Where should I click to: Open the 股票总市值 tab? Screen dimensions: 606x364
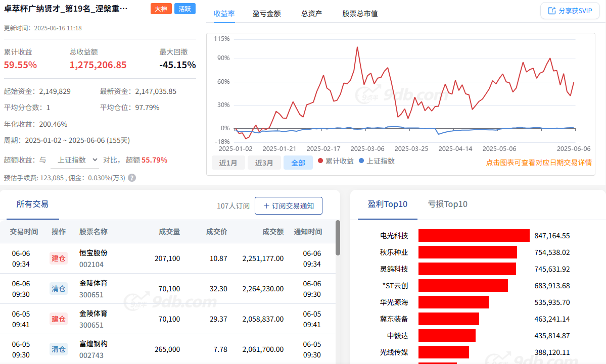(x=360, y=14)
